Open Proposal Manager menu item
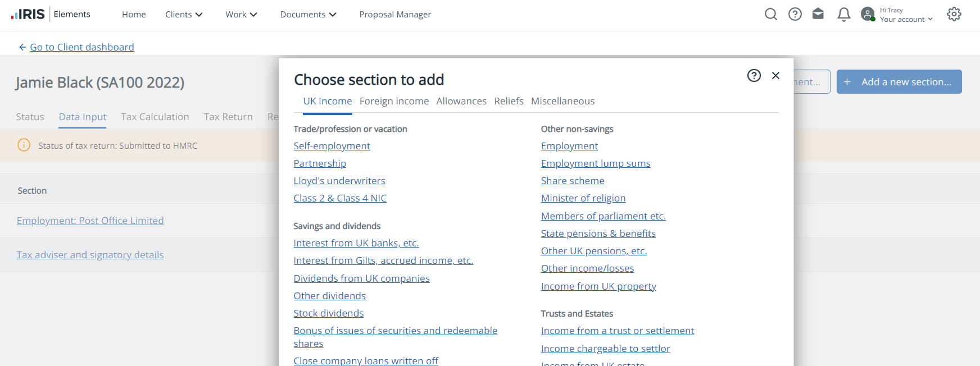The width and height of the screenshot is (980, 366). tap(395, 15)
